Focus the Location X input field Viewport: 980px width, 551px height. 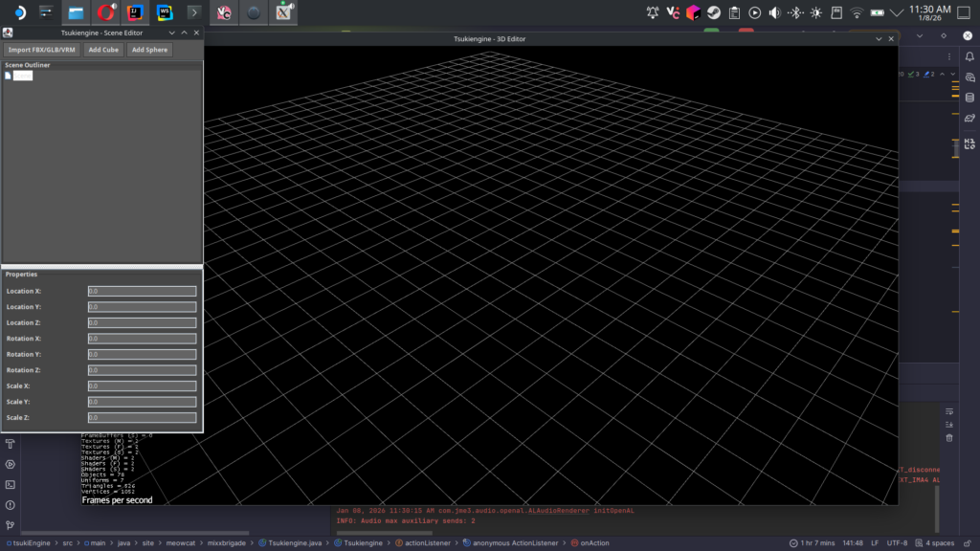(142, 291)
